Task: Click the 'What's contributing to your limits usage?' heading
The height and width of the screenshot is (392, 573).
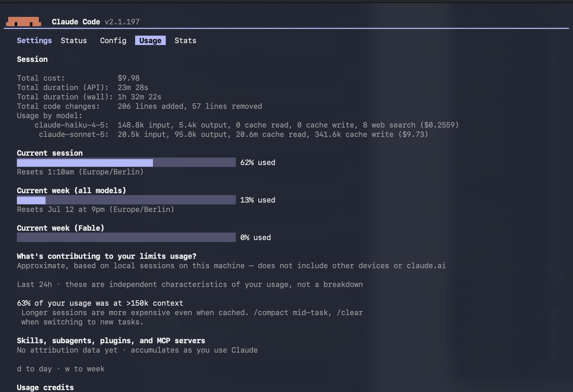Action: pos(107,256)
